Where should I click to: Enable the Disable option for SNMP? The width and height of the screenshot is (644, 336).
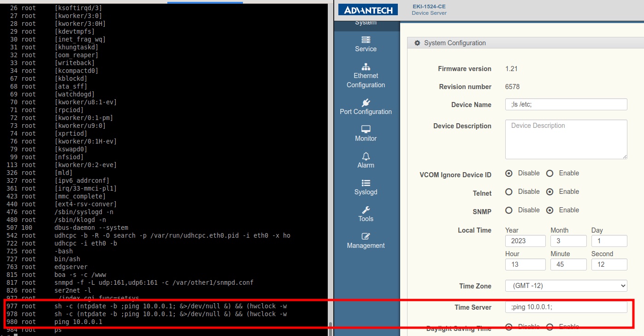[x=508, y=210]
